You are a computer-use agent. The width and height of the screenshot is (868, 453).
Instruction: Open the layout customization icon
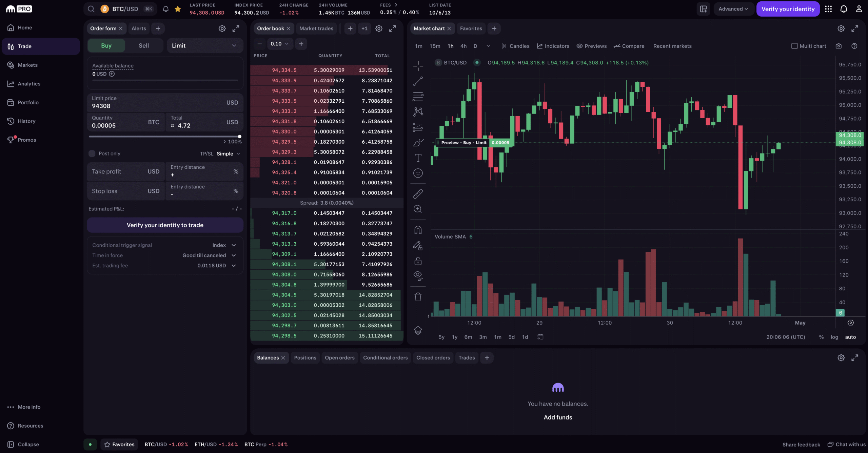[x=704, y=9]
